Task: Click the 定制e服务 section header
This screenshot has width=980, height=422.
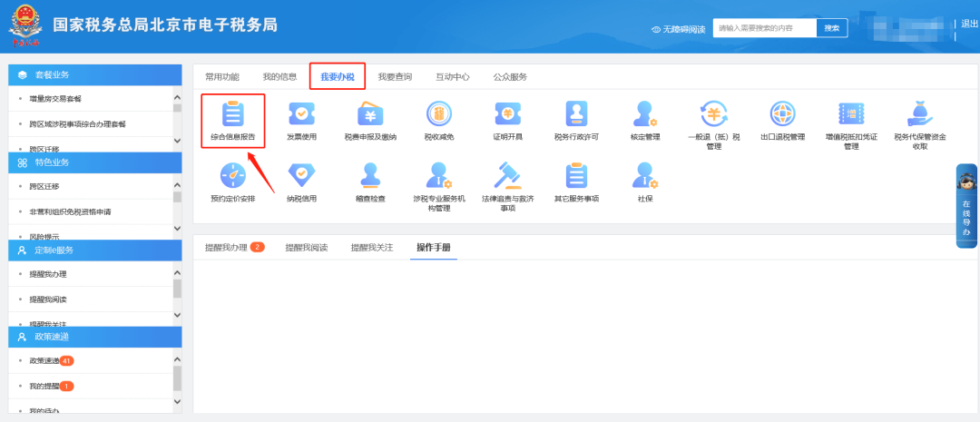Action: (x=95, y=250)
